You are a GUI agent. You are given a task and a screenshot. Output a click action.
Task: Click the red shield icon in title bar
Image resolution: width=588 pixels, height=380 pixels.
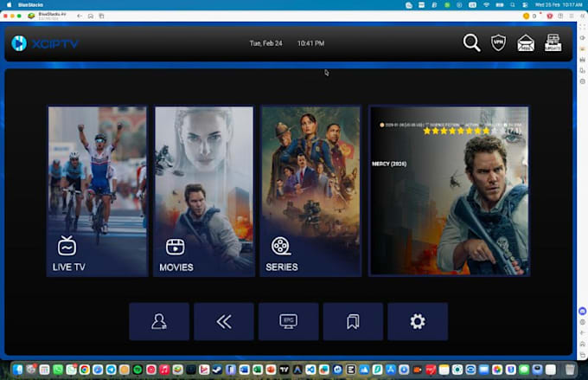550,16
